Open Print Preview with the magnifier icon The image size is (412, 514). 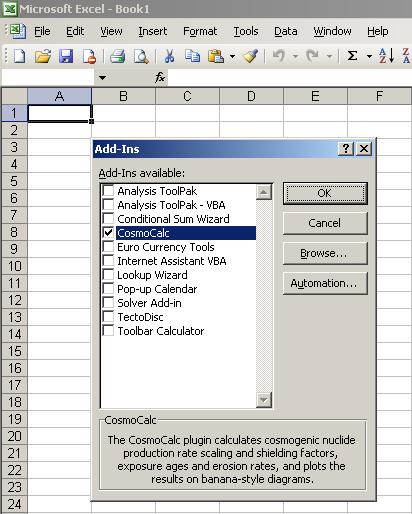click(x=141, y=56)
